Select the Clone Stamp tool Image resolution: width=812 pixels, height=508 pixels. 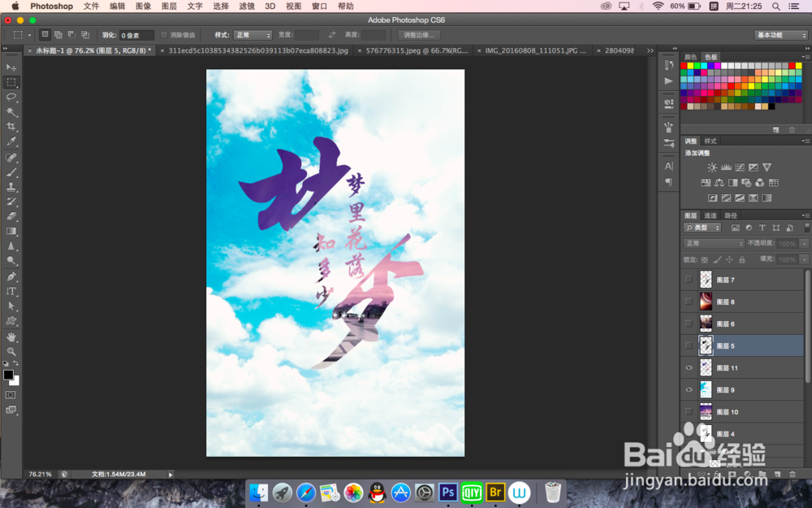pyautogui.click(x=11, y=187)
